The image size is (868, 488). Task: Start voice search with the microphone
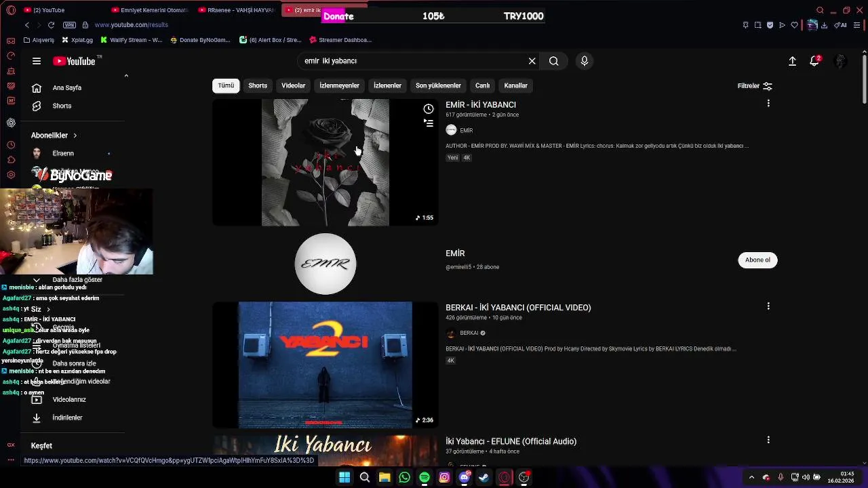[x=585, y=61]
